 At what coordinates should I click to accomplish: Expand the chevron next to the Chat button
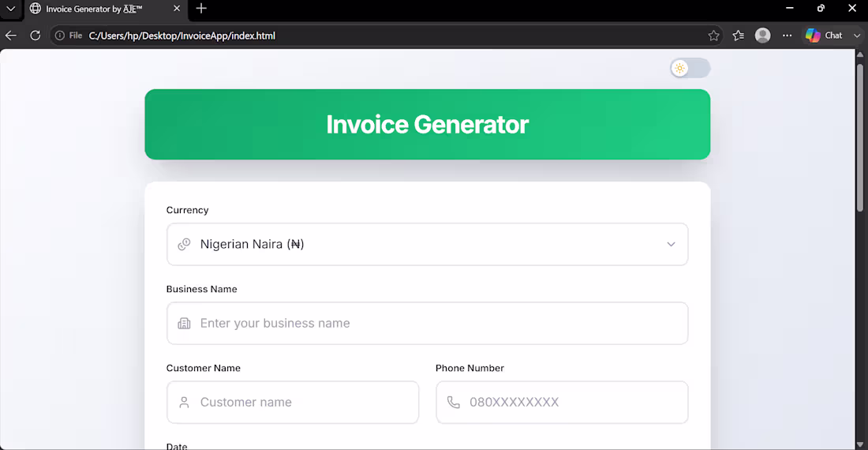coord(857,36)
